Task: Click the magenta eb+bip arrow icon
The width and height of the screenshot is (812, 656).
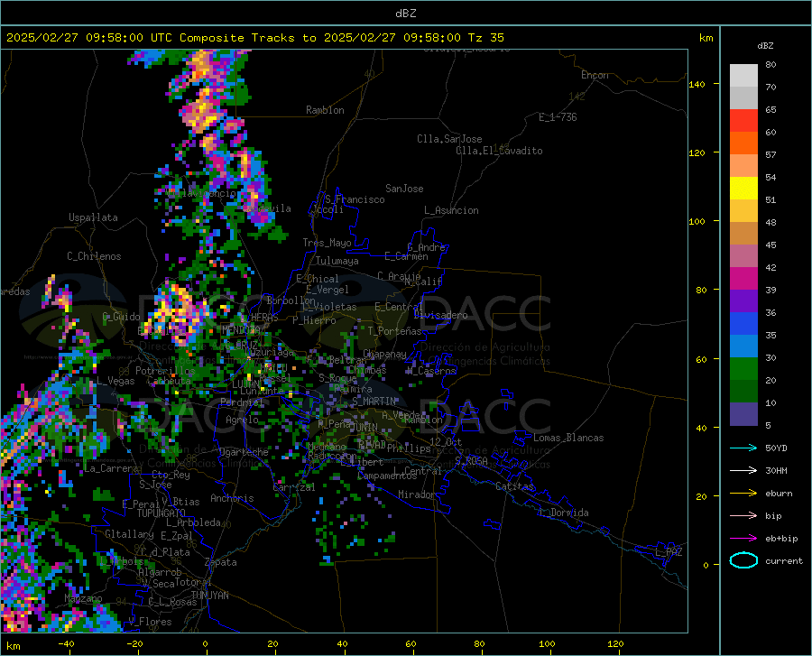Action: 743,539
